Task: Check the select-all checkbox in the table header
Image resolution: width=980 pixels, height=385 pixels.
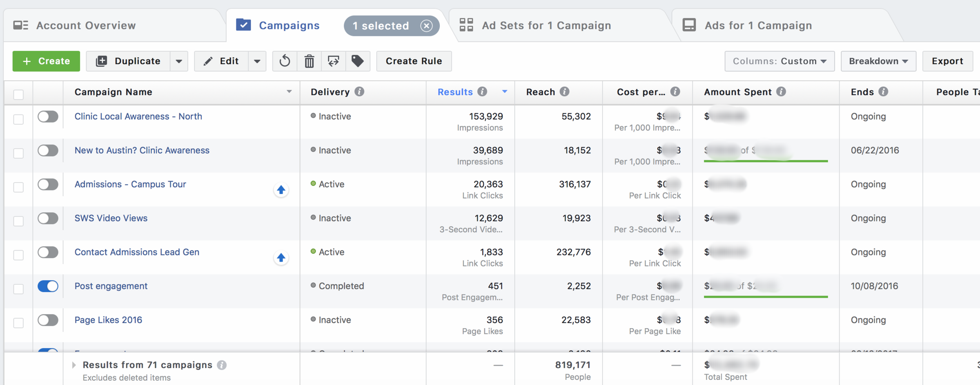Action: click(x=18, y=95)
